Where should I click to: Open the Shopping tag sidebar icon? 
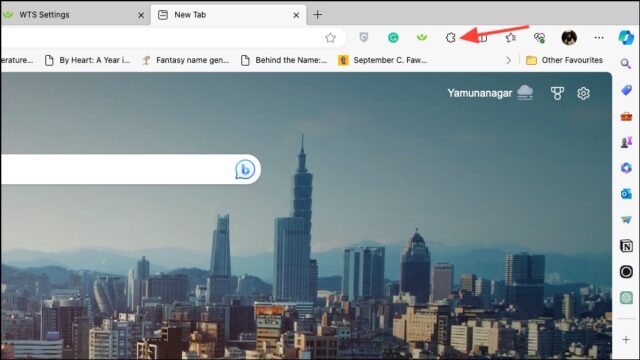coord(626,90)
